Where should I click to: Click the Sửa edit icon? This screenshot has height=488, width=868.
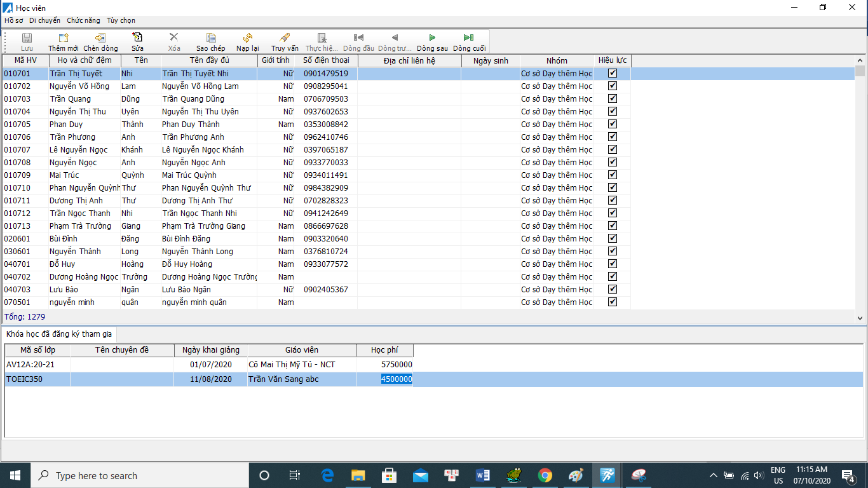click(137, 37)
